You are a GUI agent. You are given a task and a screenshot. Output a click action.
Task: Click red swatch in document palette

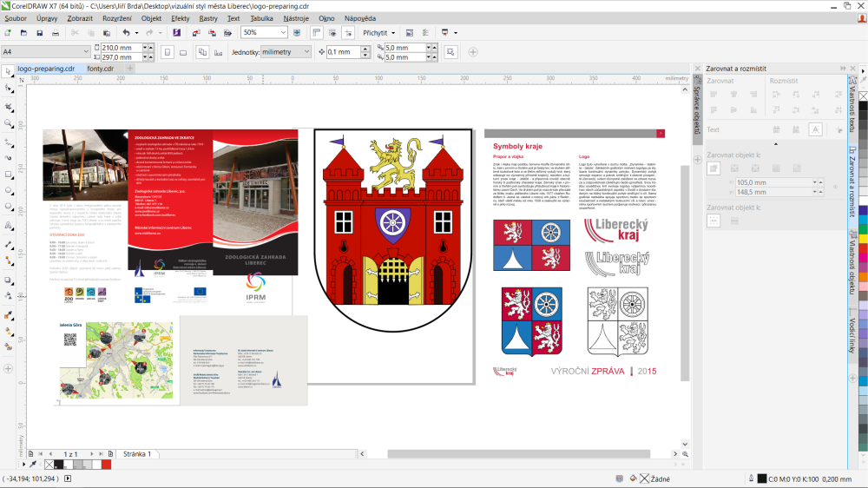click(x=106, y=465)
